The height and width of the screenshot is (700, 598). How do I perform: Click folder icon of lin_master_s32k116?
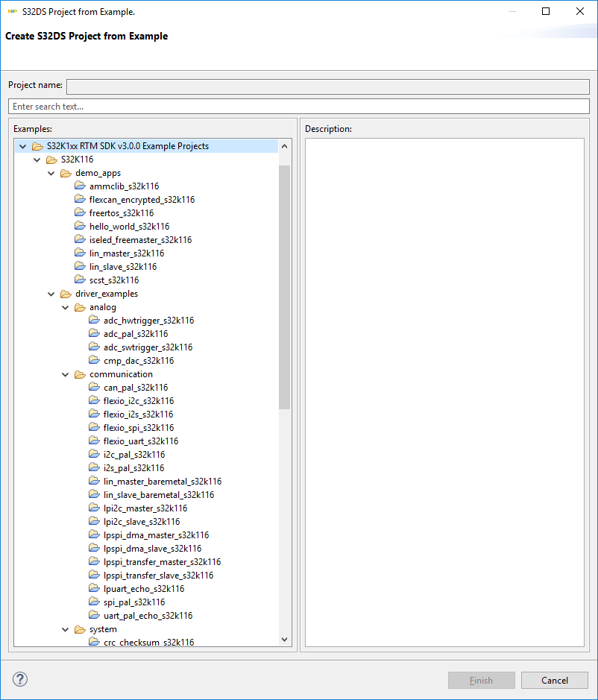[x=80, y=253]
